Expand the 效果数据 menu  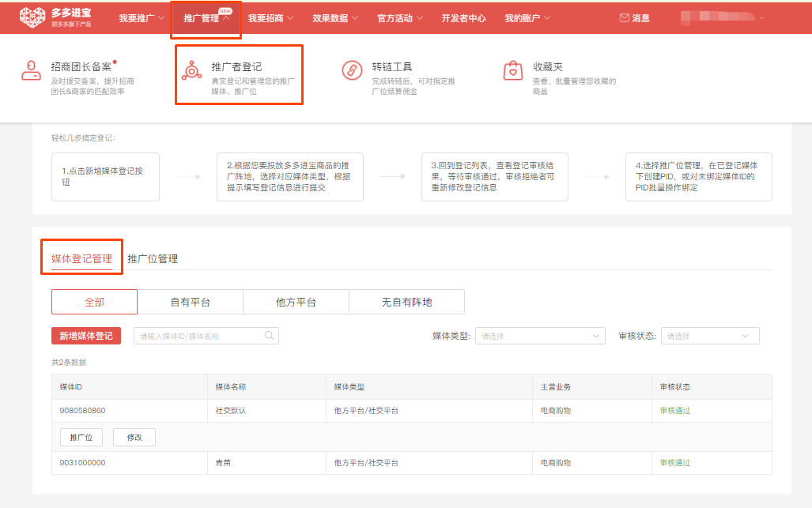click(335, 18)
